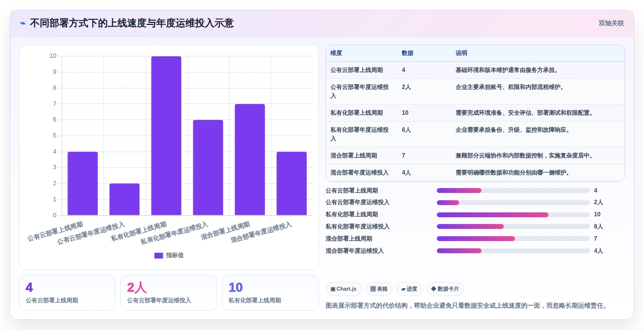Click the 指标值 legend text label
Screen dimensions: 644x330
coord(175,256)
